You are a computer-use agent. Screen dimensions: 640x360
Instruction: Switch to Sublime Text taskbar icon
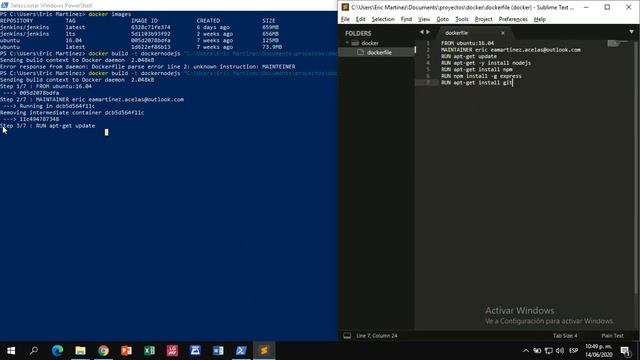[x=264, y=351]
